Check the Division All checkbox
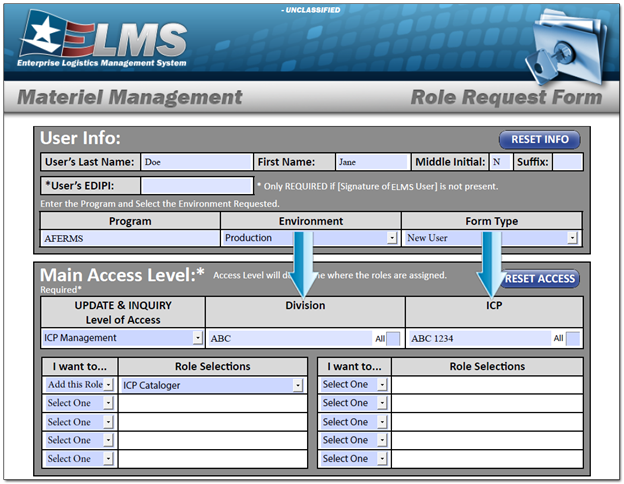This screenshot has width=624, height=484. [x=393, y=339]
